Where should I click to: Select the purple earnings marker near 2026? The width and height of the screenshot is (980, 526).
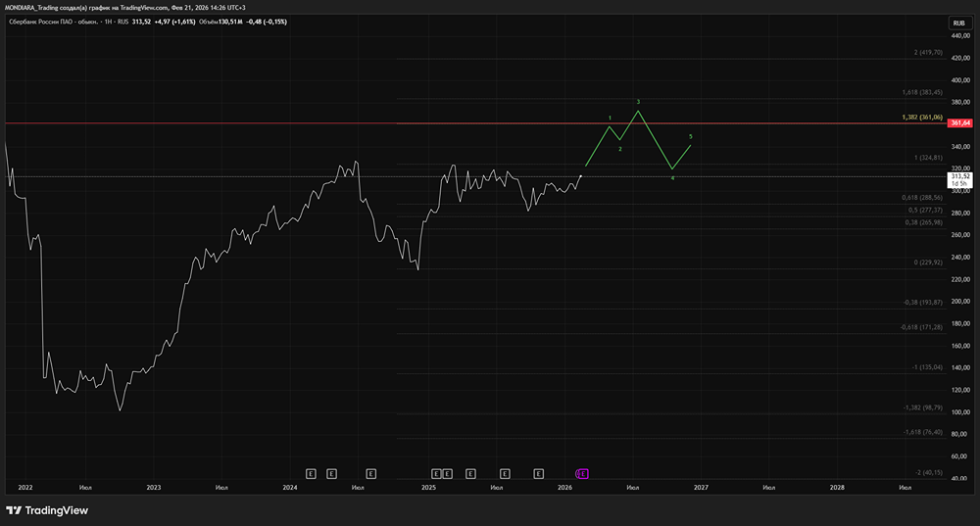click(x=582, y=474)
